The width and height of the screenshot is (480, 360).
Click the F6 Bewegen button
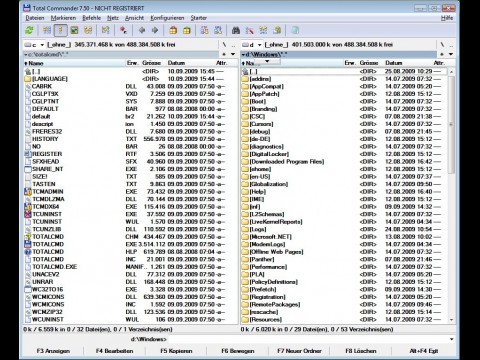238,351
